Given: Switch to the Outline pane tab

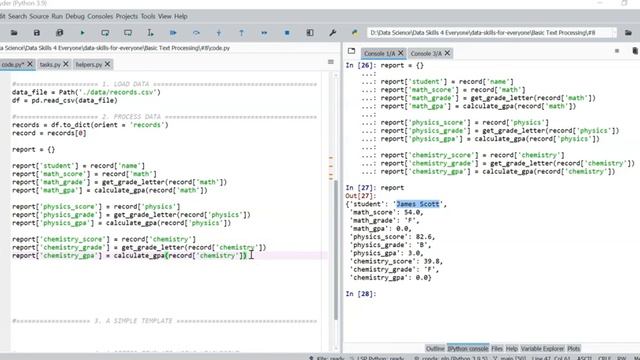Looking at the screenshot, I should click(x=435, y=349).
